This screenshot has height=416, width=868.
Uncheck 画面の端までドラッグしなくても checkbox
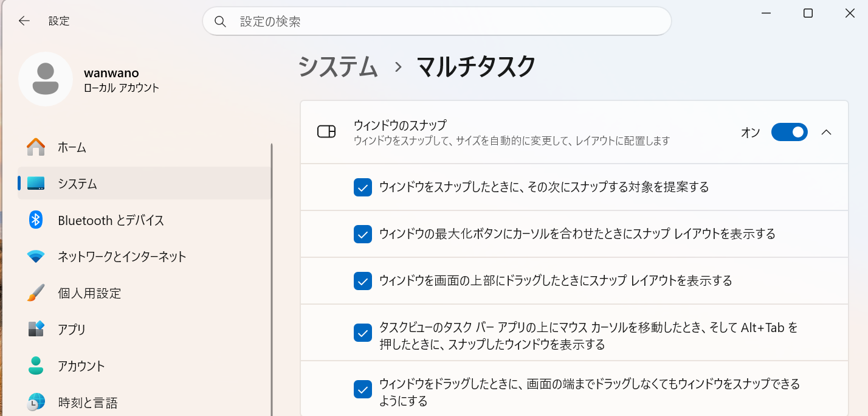coord(363,389)
